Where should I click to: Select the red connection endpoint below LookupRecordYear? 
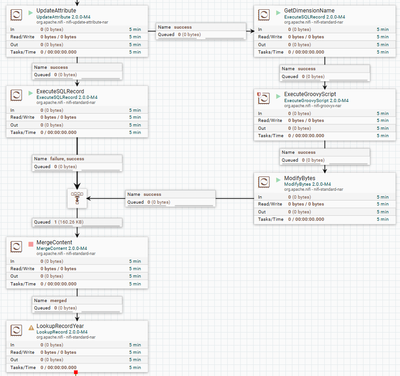tap(76, 372)
